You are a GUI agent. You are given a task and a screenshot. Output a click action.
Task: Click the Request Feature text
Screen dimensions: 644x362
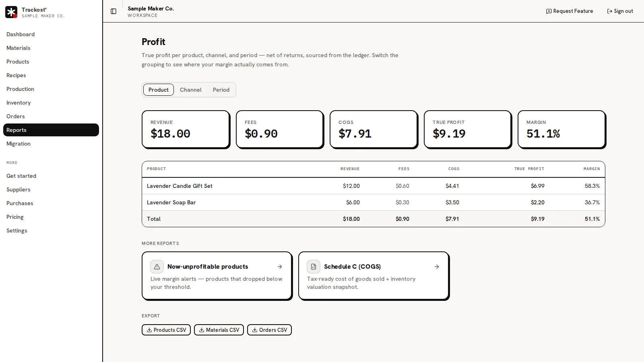click(x=573, y=11)
